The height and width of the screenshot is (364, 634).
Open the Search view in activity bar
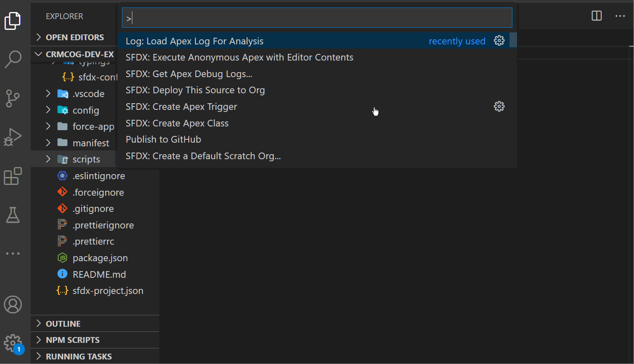pyautogui.click(x=13, y=59)
